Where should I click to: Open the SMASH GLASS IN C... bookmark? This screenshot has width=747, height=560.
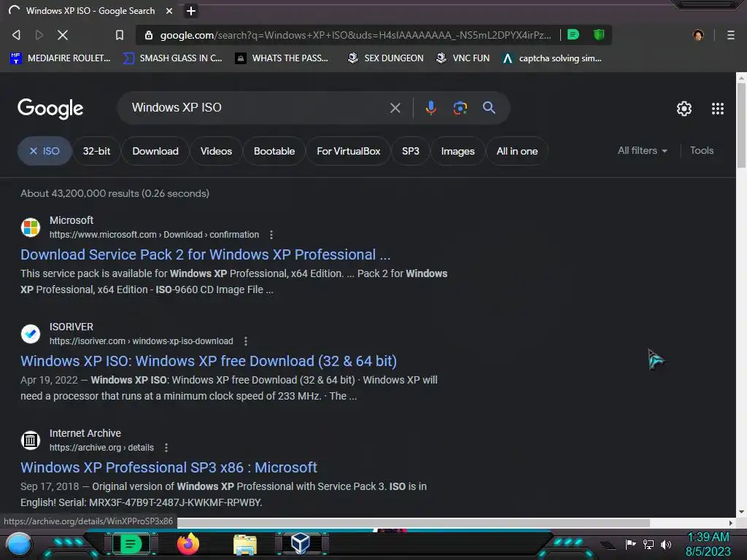173,58
